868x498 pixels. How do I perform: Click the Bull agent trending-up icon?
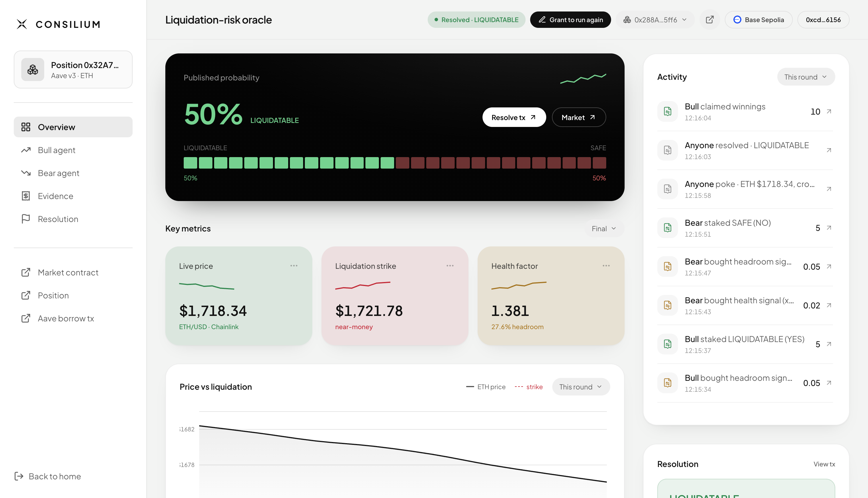coord(26,150)
